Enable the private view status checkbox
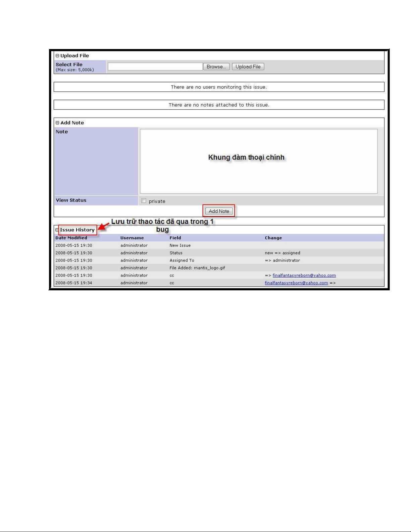The image size is (411, 532). [144, 201]
